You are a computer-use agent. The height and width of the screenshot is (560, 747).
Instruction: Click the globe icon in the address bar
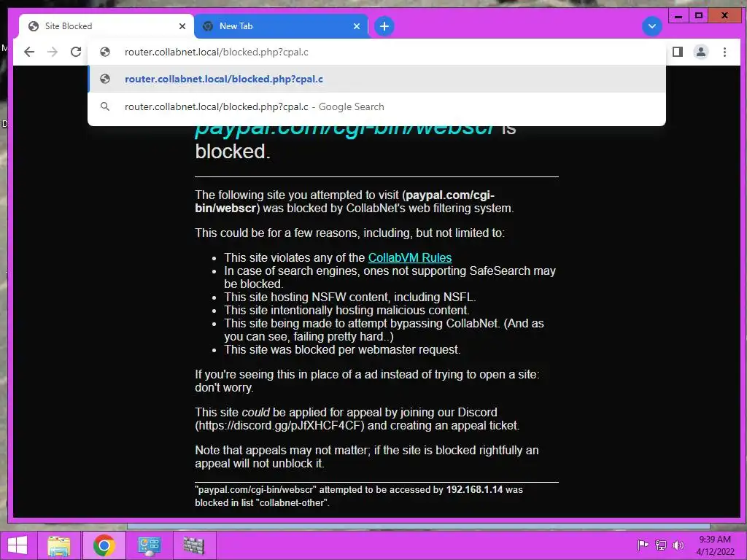[x=105, y=52]
